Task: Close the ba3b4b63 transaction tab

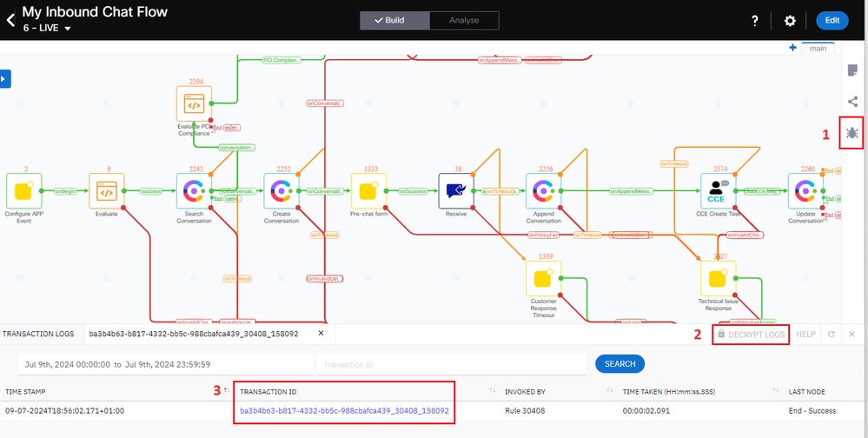Action: pyautogui.click(x=321, y=334)
